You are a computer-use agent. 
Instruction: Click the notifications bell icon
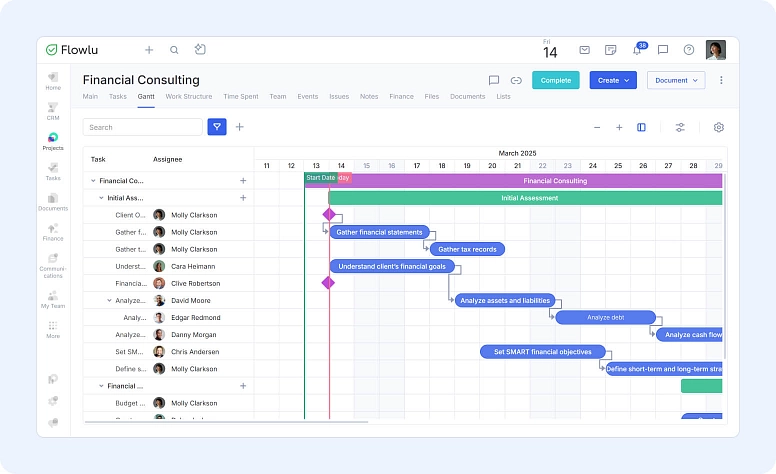636,50
